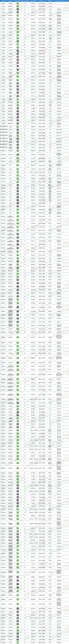Click the petrol icon in first Mercedes Citan 1.2 row
Image resolution: width=69 pixels, height=644 pixels.
pos(18,127)
